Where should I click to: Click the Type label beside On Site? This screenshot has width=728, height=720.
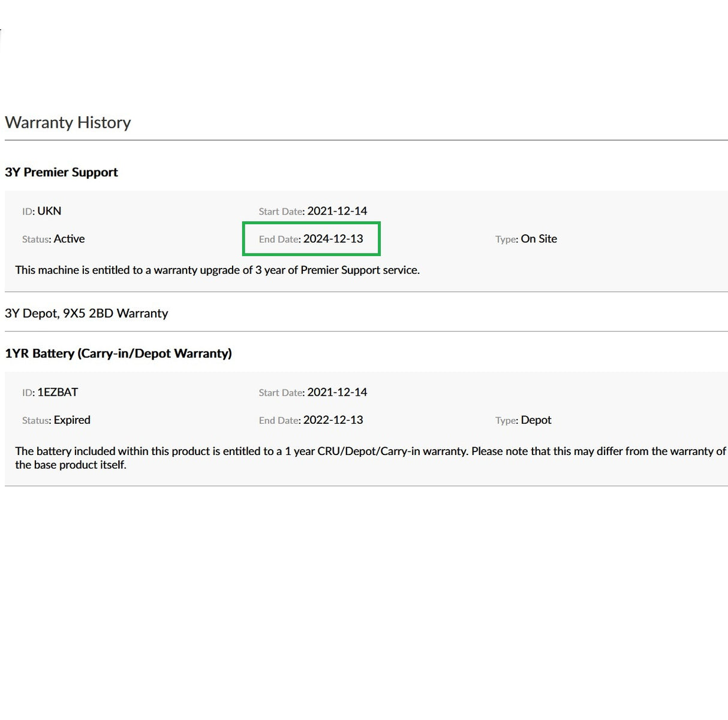coord(506,239)
